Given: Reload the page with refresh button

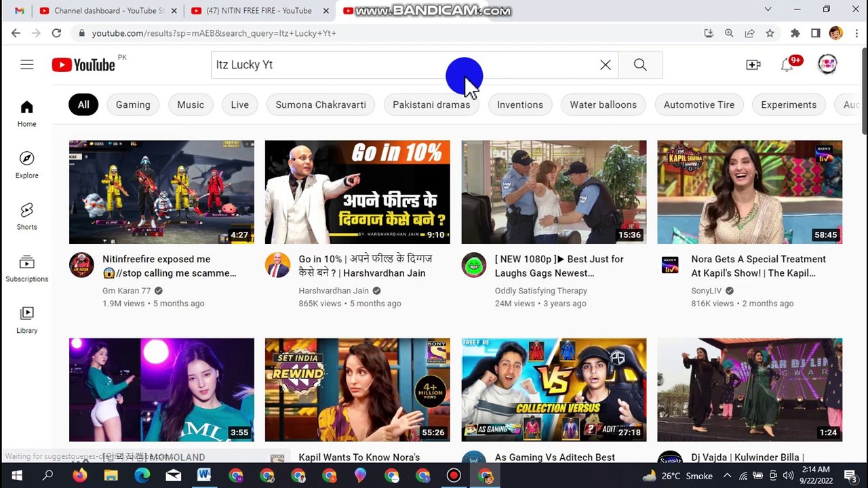Looking at the screenshot, I should (x=56, y=33).
